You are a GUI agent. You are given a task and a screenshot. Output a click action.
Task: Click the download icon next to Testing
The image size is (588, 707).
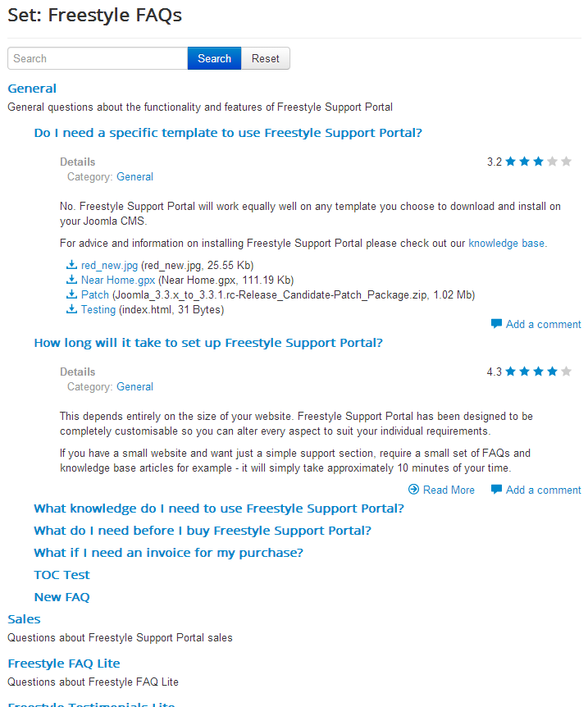[71, 309]
